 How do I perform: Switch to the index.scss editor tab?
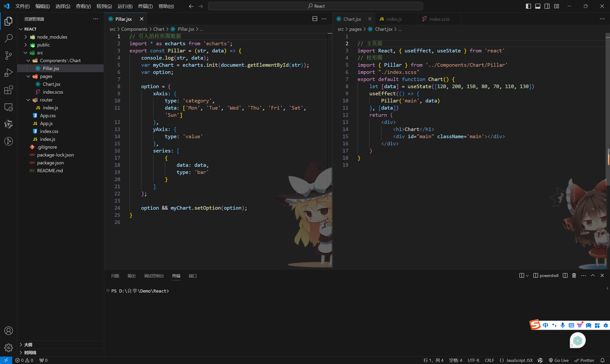click(x=439, y=19)
